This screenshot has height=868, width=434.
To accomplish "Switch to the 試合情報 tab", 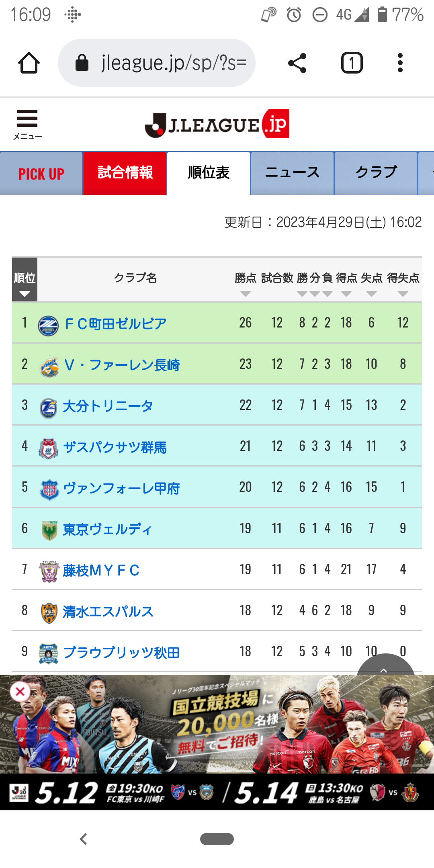I will click(x=125, y=173).
